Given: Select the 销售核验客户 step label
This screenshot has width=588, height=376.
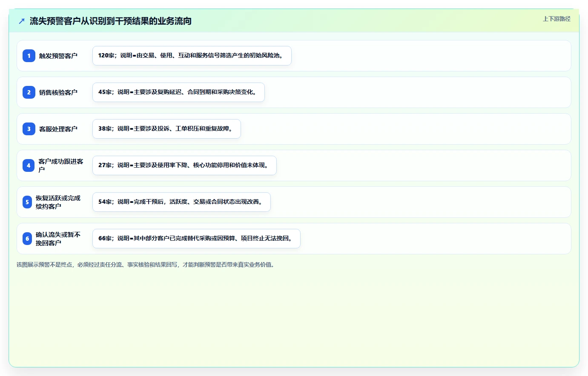Looking at the screenshot, I should 58,92.
